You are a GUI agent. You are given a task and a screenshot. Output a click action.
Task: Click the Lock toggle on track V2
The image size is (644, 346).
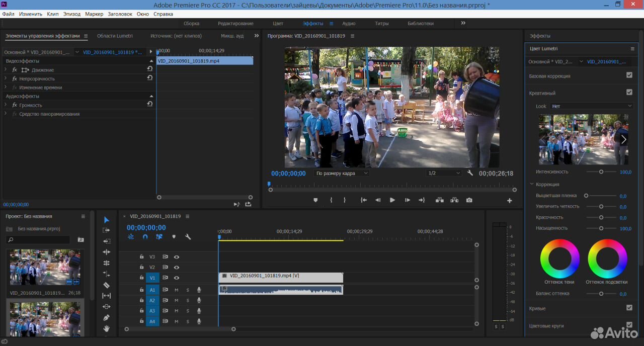pyautogui.click(x=142, y=268)
